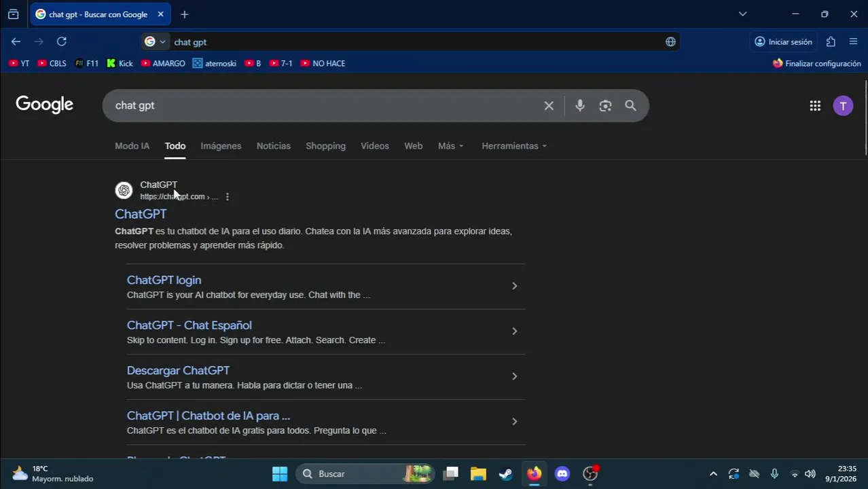Open the ChatGPT login sublink
The height and width of the screenshot is (489, 868).
coord(164,280)
